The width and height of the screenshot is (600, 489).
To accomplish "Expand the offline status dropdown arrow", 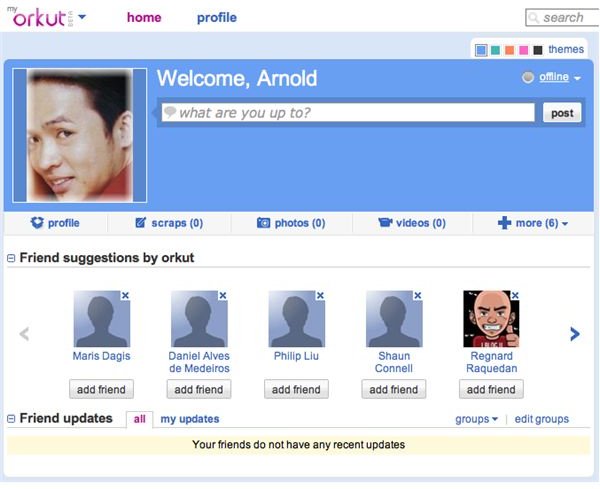I will point(577,78).
